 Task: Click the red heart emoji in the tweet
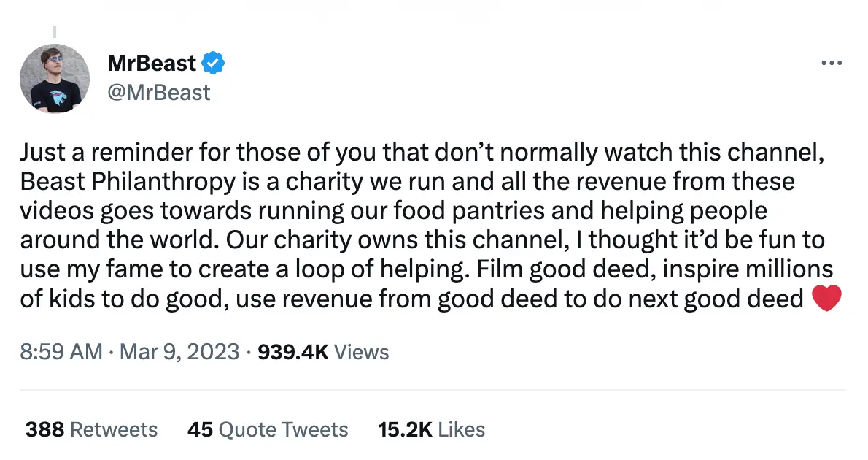(x=826, y=298)
